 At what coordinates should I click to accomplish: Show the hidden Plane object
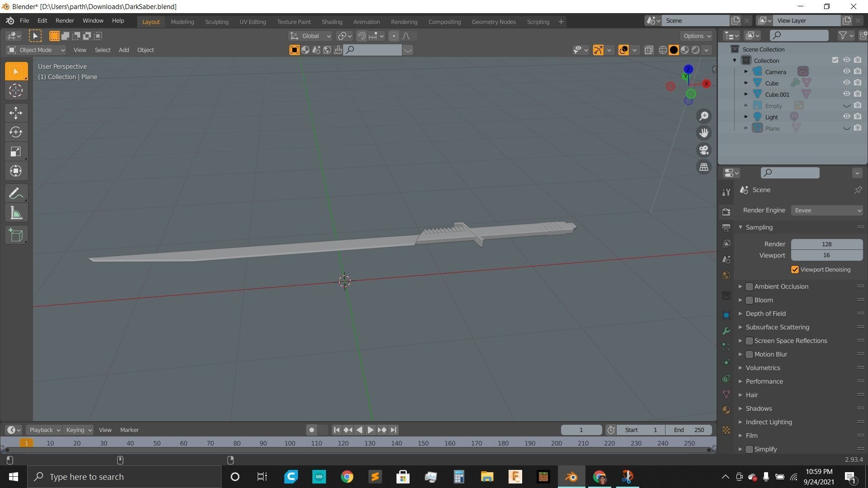pyautogui.click(x=846, y=128)
